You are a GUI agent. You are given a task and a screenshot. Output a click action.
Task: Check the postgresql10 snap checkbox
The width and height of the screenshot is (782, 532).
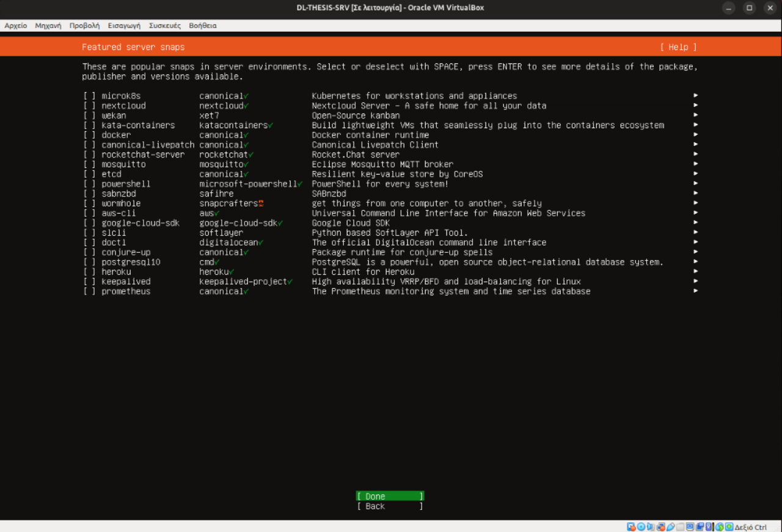(89, 262)
